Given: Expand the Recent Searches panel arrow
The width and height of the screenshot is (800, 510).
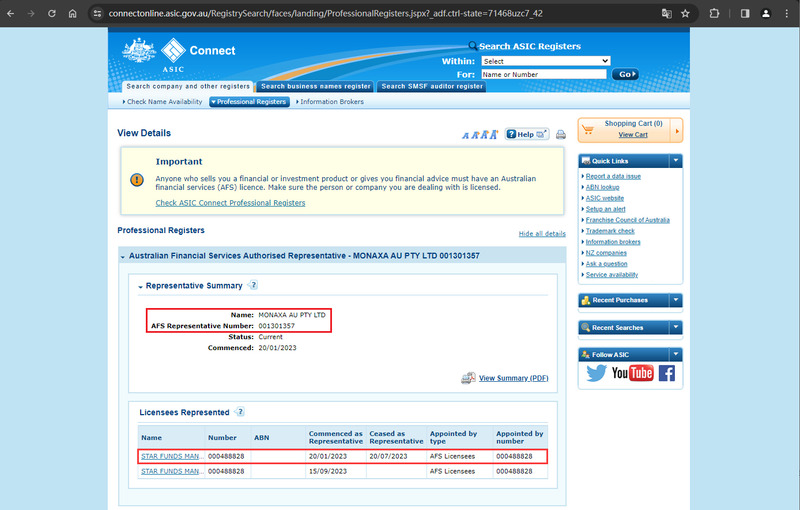Looking at the screenshot, I should tap(676, 327).
